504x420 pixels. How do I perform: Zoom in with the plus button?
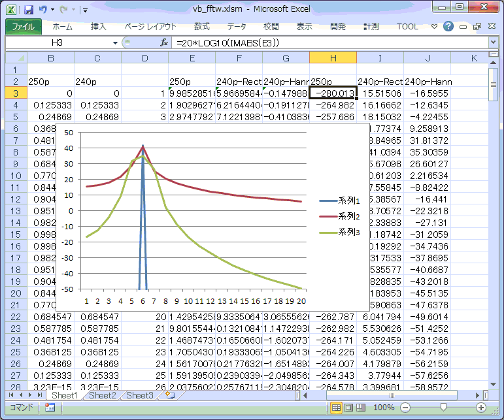click(x=481, y=408)
